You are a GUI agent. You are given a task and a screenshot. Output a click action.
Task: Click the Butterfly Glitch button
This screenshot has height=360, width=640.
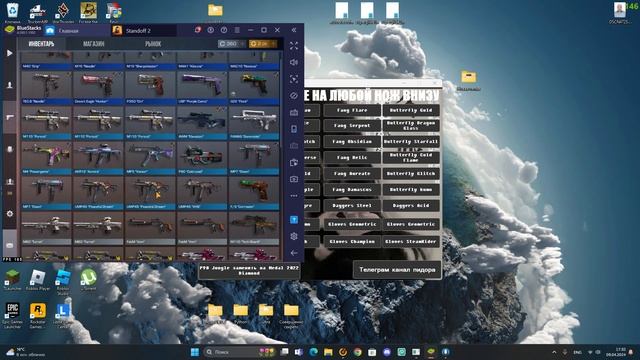tap(411, 174)
